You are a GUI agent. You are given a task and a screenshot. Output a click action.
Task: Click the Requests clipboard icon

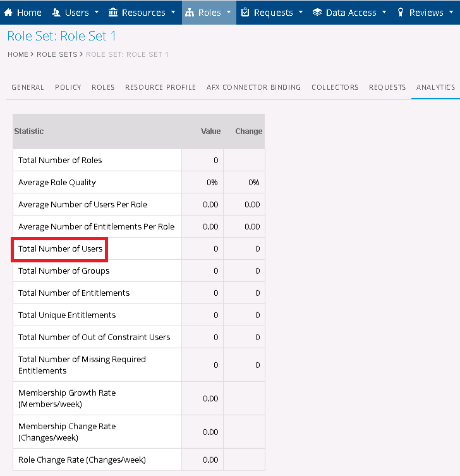click(x=246, y=13)
